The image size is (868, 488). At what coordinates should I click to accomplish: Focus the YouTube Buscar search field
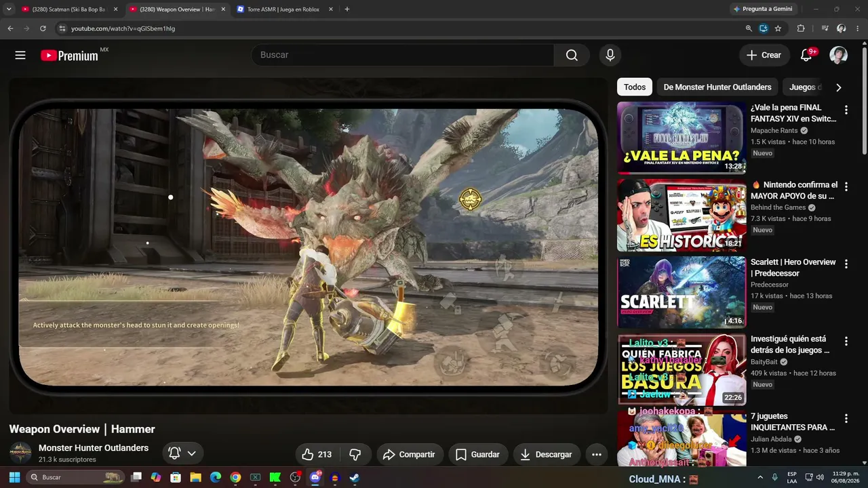click(403, 56)
